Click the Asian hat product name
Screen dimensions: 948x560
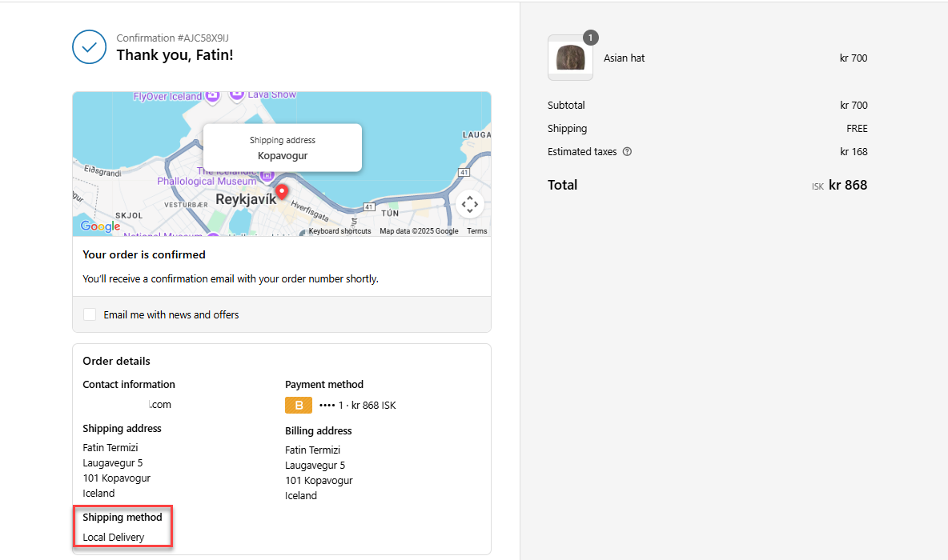click(624, 58)
